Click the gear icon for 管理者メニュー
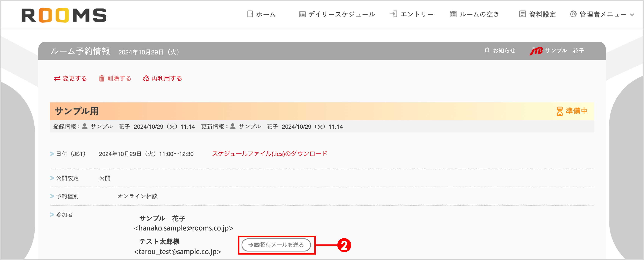 (x=573, y=14)
